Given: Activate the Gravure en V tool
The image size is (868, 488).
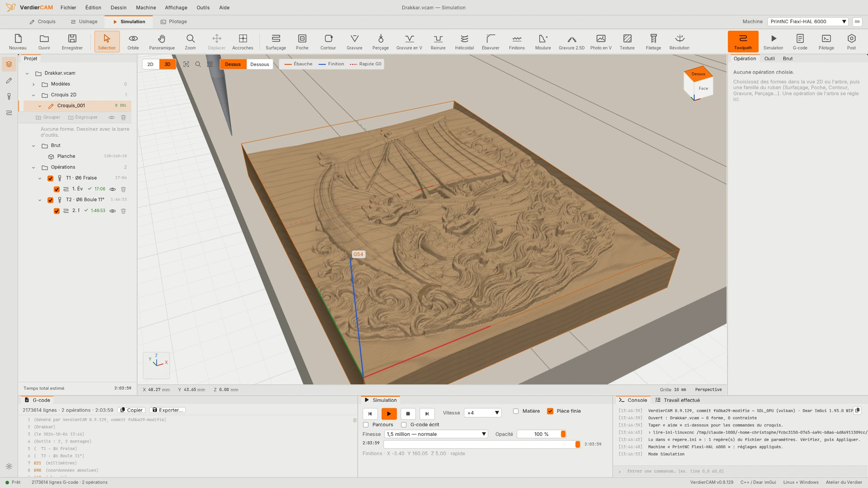Looking at the screenshot, I should coord(409,42).
